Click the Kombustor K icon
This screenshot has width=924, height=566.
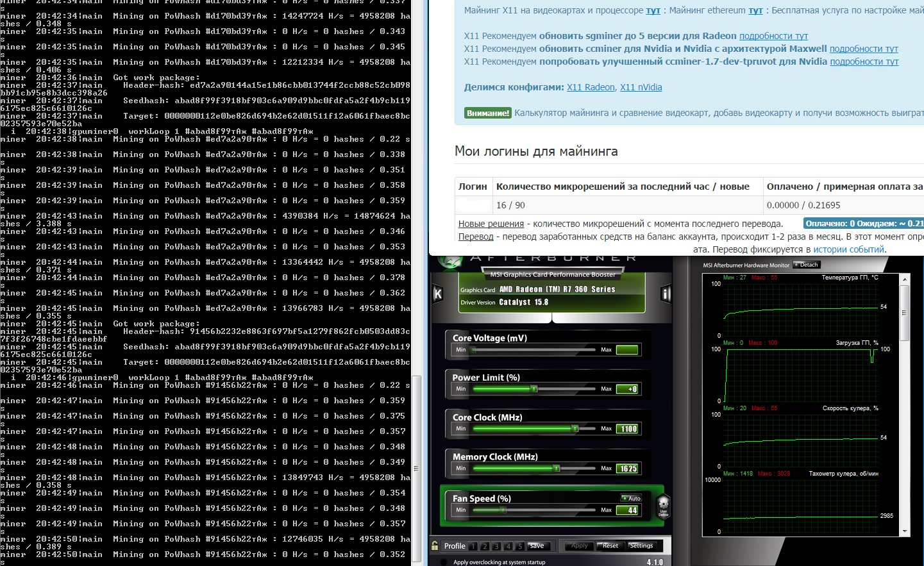[x=438, y=294]
